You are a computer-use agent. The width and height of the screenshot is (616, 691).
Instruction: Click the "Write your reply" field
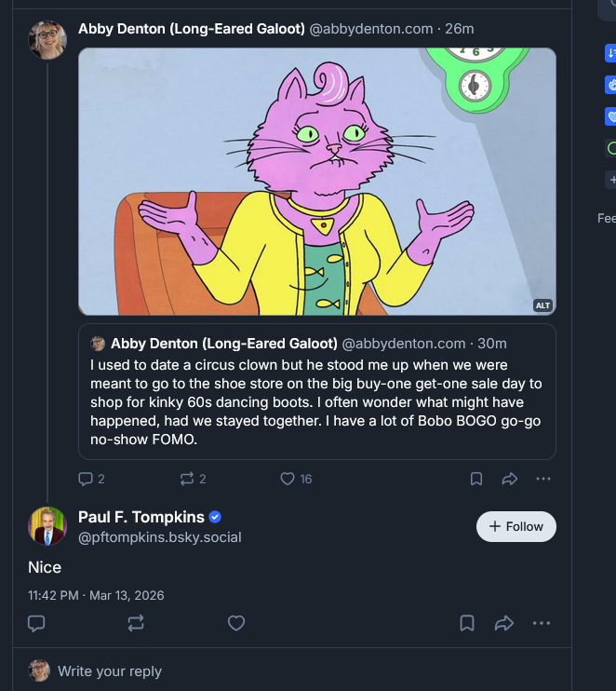point(110,671)
